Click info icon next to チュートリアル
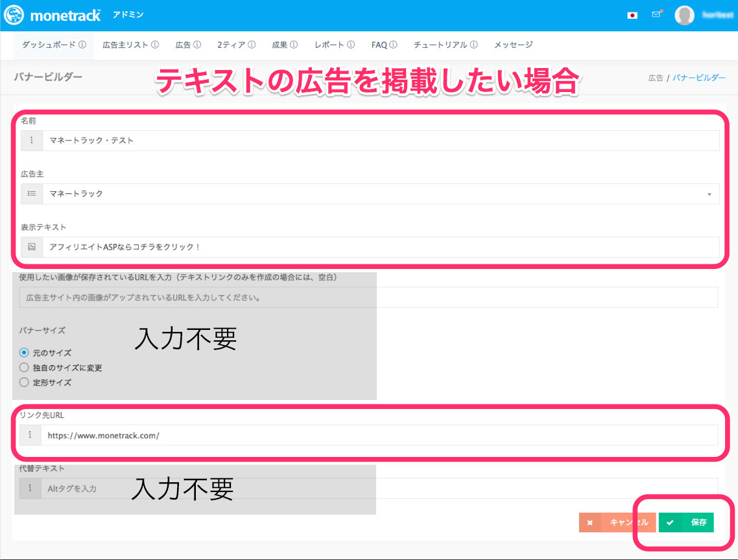 coord(473,45)
